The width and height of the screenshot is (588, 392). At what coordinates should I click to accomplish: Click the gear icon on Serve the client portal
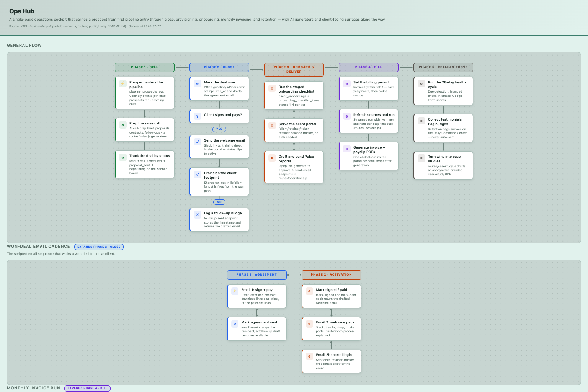[272, 126]
